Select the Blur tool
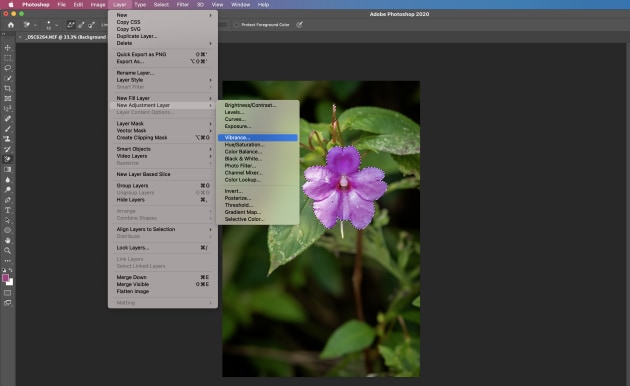 8,180
